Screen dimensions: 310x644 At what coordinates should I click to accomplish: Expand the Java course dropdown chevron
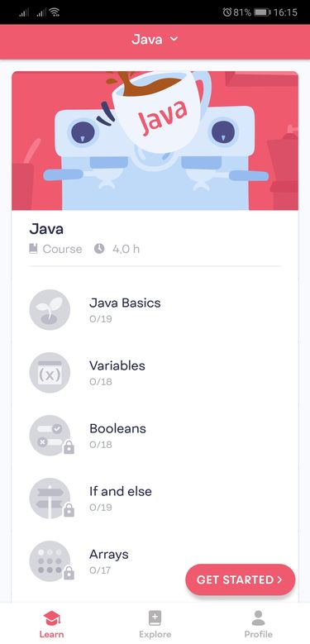pos(174,39)
